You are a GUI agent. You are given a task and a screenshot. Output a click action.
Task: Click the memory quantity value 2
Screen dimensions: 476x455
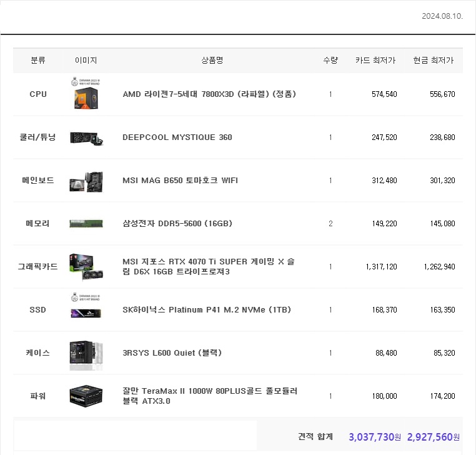pos(330,224)
